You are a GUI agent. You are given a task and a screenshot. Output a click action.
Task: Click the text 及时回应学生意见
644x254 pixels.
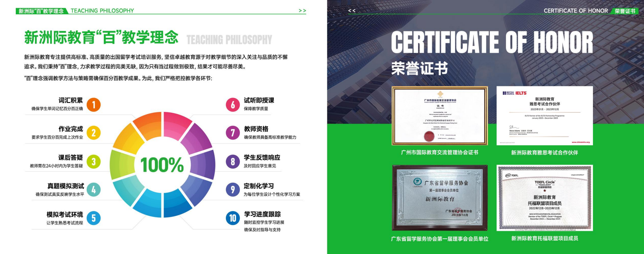260,166
